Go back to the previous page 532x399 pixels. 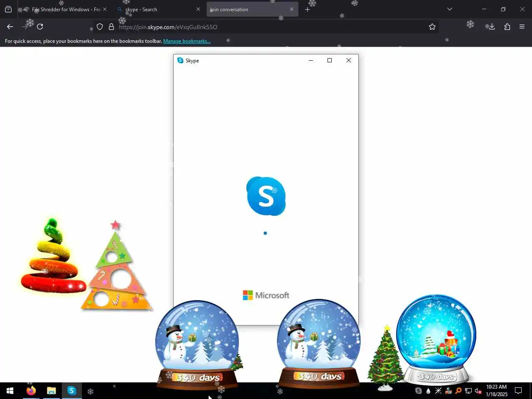[x=10, y=27]
